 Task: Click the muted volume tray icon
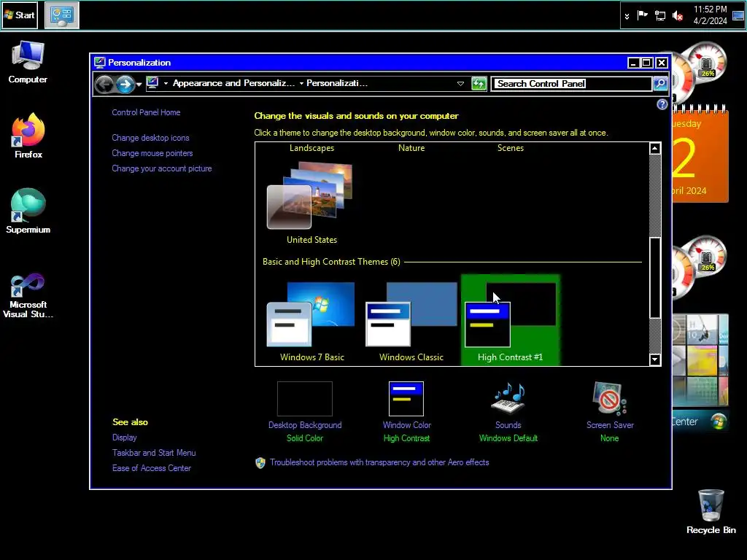(x=678, y=16)
